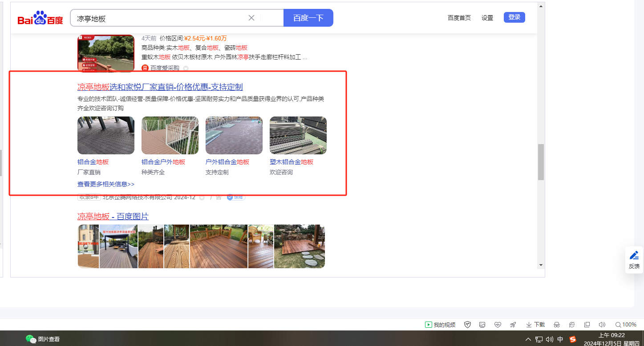Click the thumbnail above 铝合金户外地板

click(170, 135)
